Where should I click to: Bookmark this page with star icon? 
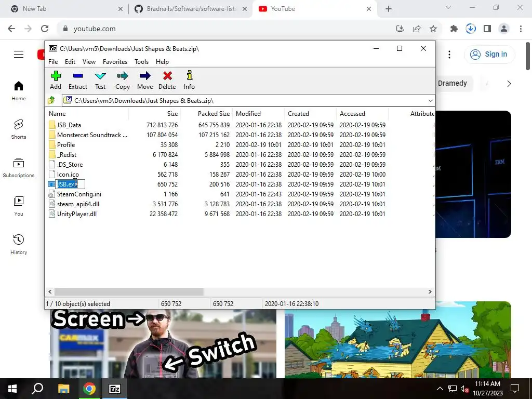(x=433, y=29)
